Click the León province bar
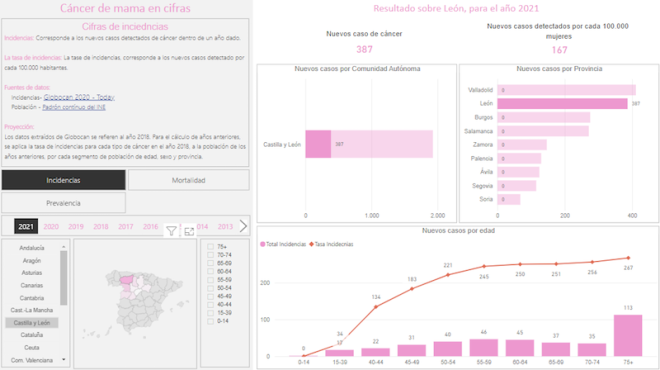The image size is (660, 370). click(x=562, y=104)
